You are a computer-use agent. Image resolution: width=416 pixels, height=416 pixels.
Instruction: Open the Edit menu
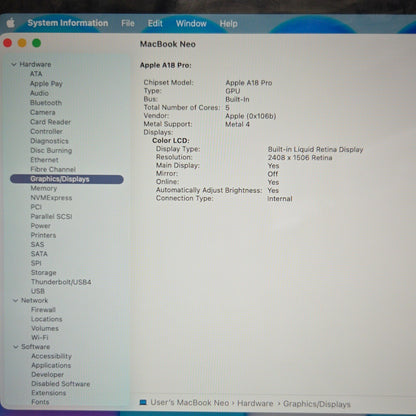[x=155, y=23]
